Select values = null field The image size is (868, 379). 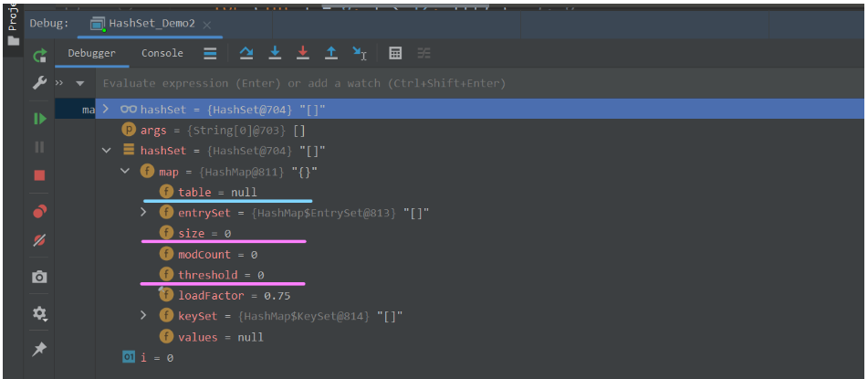480,337
